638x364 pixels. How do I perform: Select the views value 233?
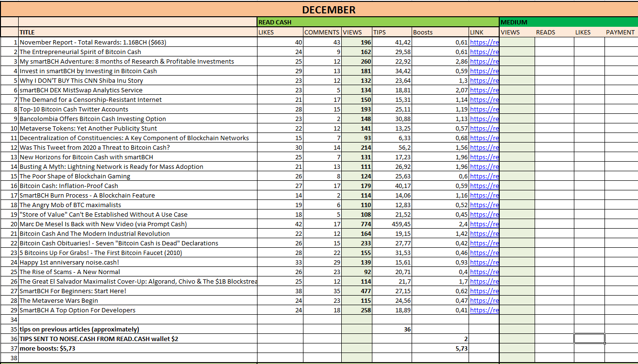(357, 243)
